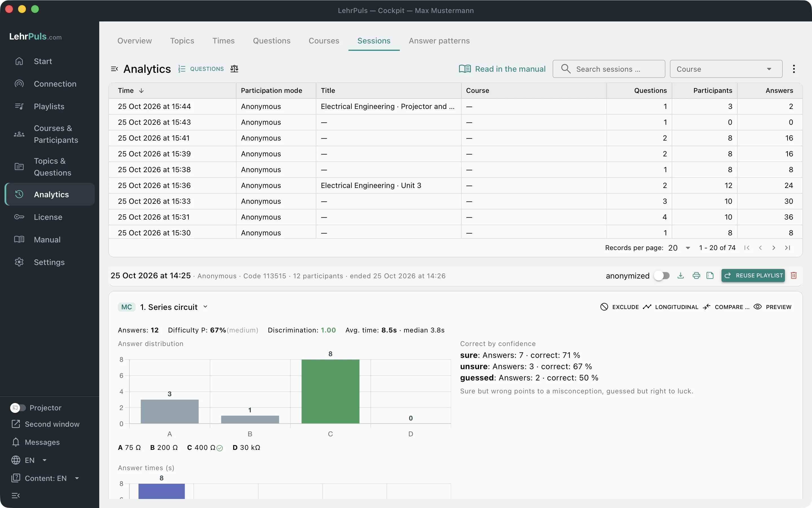Download the session data

click(x=680, y=275)
